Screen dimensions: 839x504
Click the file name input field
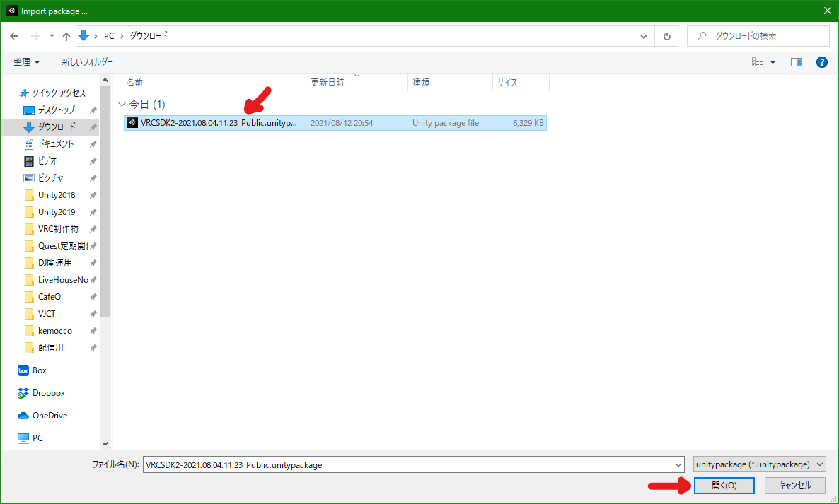tap(410, 464)
